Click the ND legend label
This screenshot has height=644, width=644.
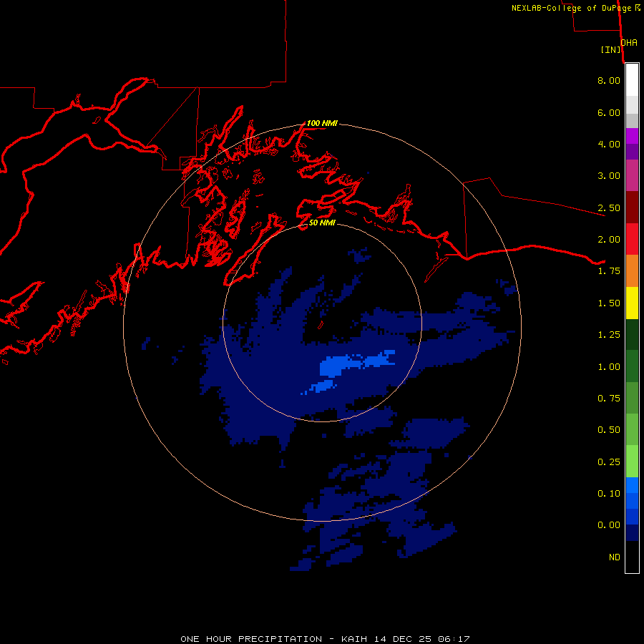tap(615, 557)
